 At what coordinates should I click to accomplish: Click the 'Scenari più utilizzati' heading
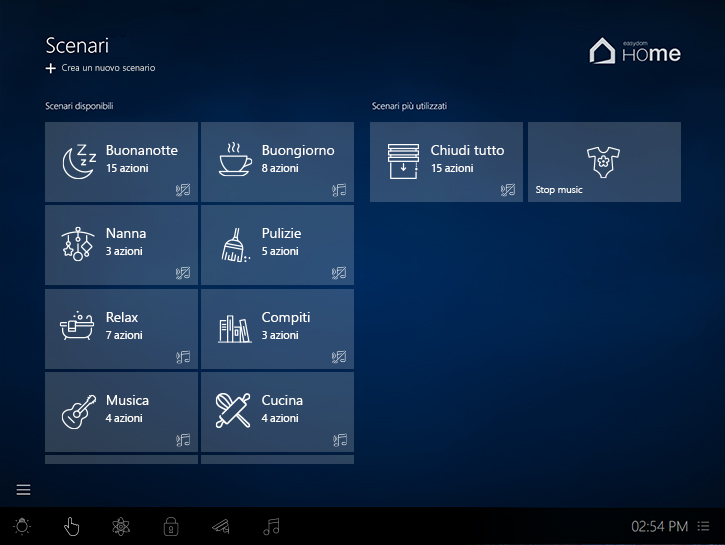click(x=409, y=106)
